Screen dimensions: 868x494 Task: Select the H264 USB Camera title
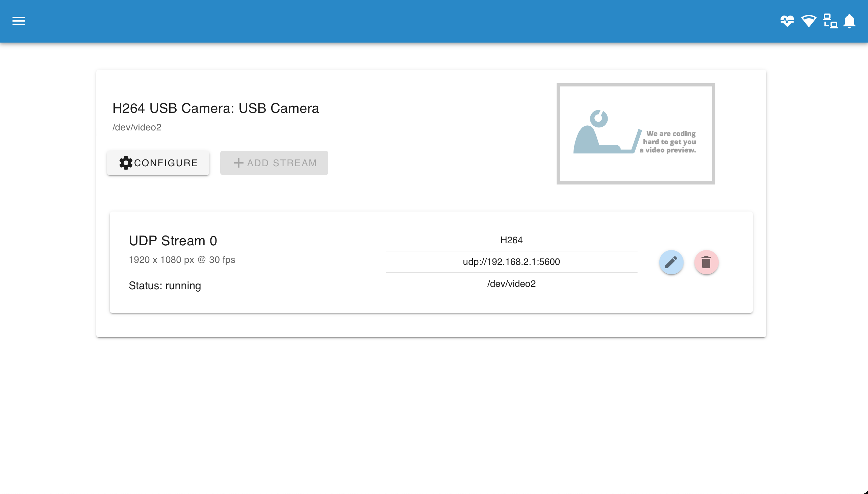pyautogui.click(x=215, y=108)
